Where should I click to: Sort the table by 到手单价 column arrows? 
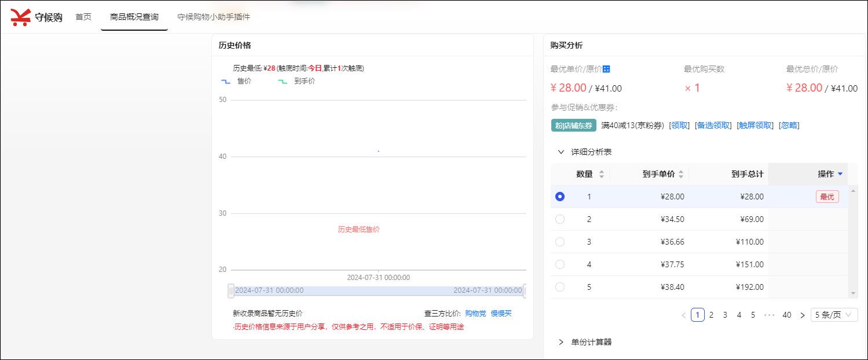[681, 174]
